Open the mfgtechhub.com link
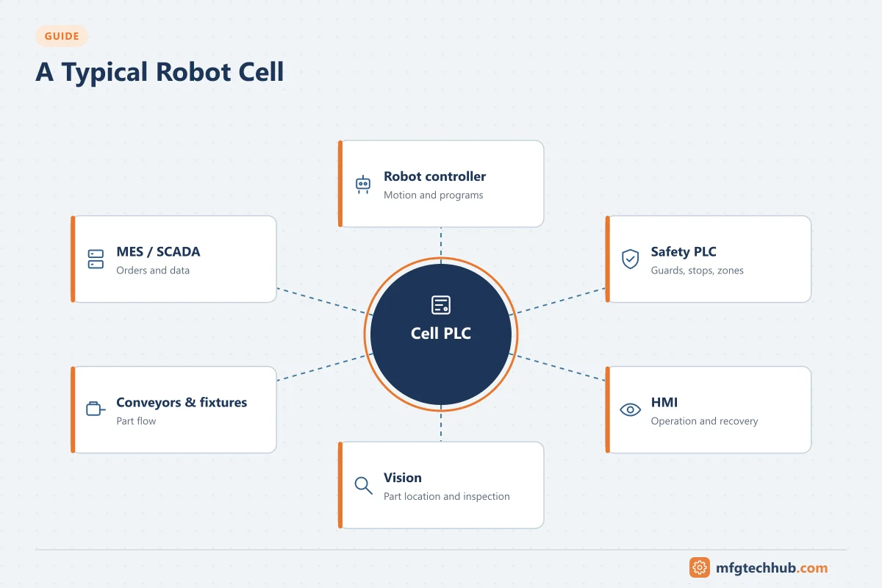This screenshot has width=882, height=588. click(772, 567)
